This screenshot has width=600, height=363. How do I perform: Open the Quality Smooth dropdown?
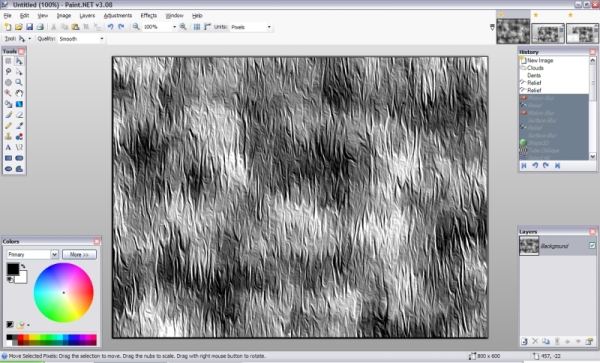(x=81, y=39)
